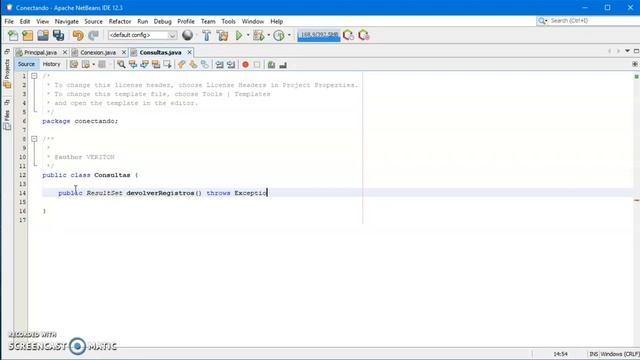This screenshot has height=360, width=640.
Task: Toggle Highlight Search in editor toolbar
Action: tap(156, 64)
